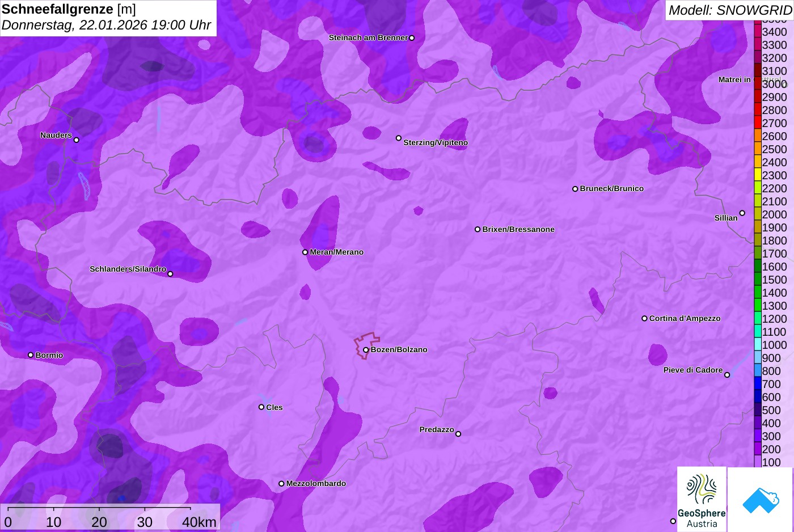Click the Cortina d'Ampezzo label text
794x532 pixels.
click(x=685, y=318)
